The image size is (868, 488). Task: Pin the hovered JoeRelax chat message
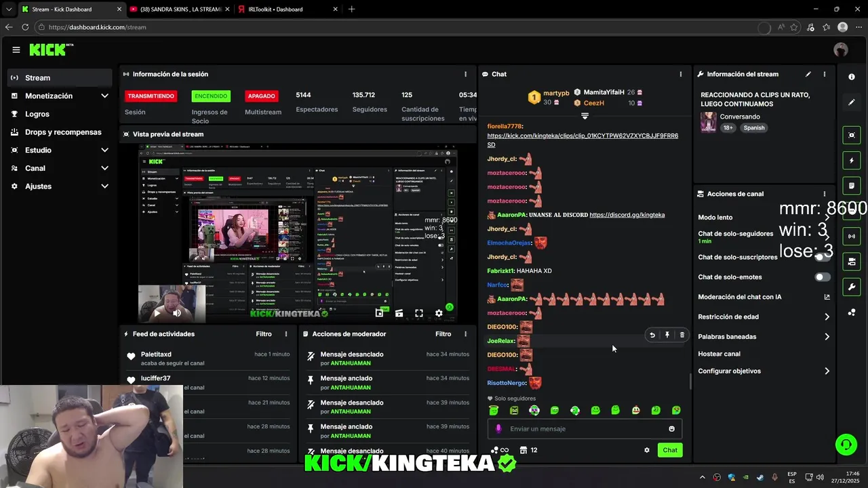pyautogui.click(x=667, y=335)
